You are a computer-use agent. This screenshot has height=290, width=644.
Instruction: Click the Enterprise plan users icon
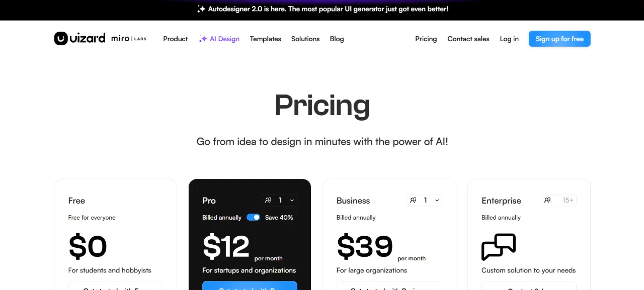tap(547, 200)
